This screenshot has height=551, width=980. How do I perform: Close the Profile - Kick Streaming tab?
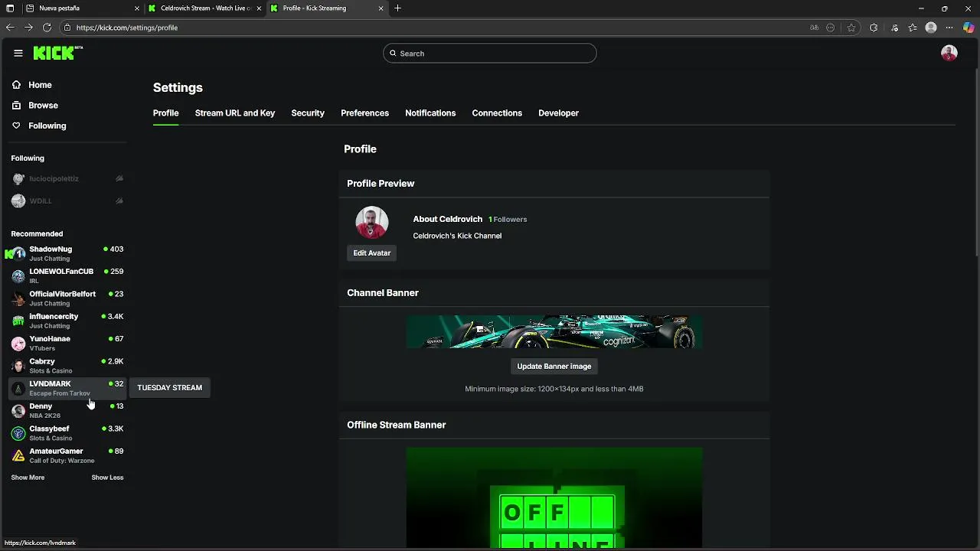[x=381, y=8]
